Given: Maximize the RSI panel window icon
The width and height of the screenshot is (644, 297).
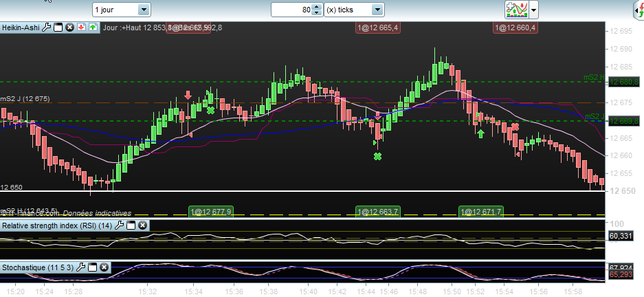Looking at the screenshot, I should [131, 225].
